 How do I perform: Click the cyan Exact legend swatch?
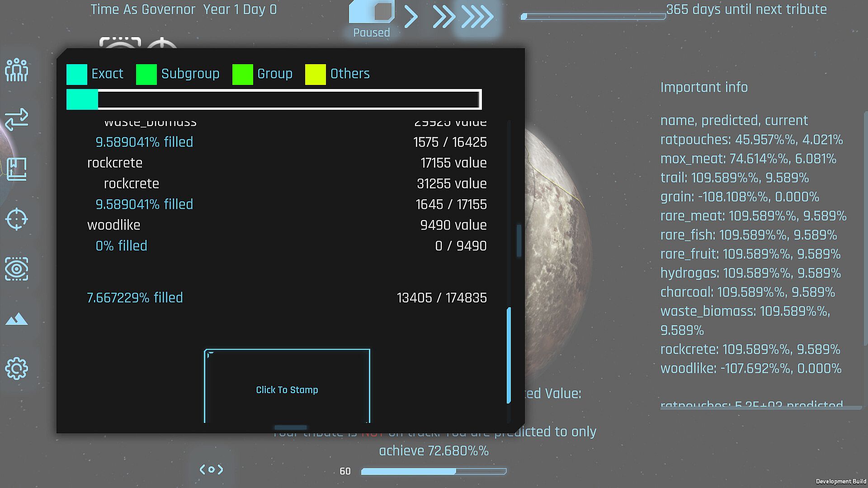[77, 75]
